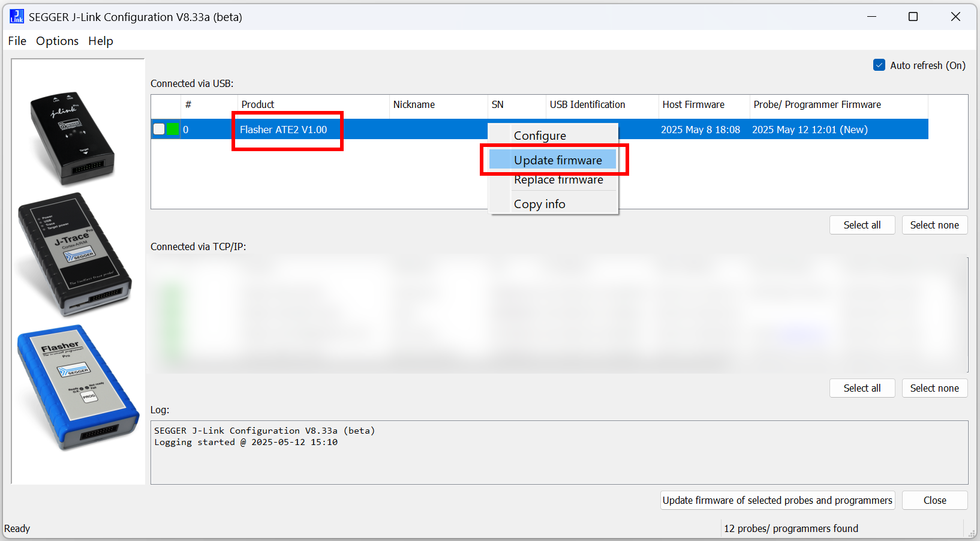Click the USB Identification column header

point(602,104)
